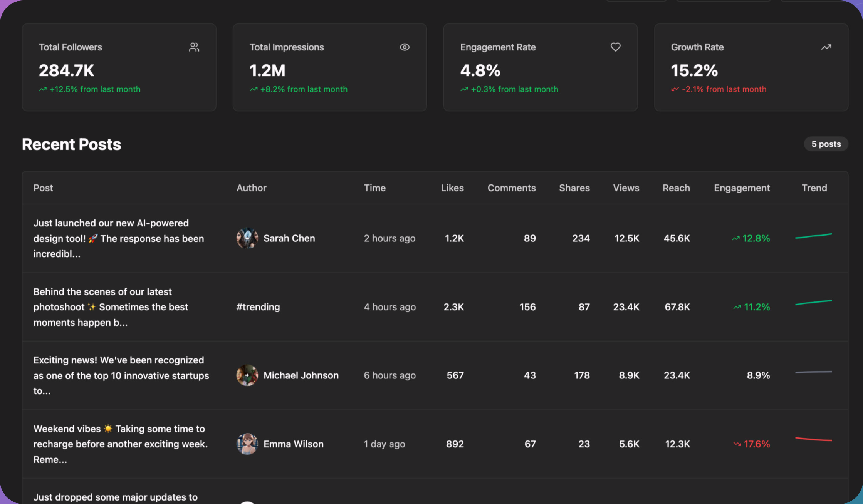Click the 4.8% engagement rate value
Image resolution: width=863 pixels, height=504 pixels.
[x=480, y=70]
